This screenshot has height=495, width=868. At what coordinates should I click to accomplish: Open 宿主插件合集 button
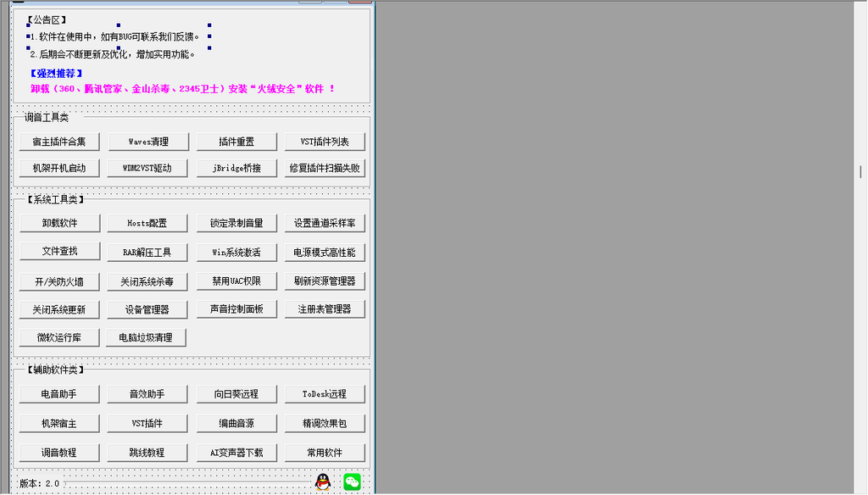pos(59,142)
